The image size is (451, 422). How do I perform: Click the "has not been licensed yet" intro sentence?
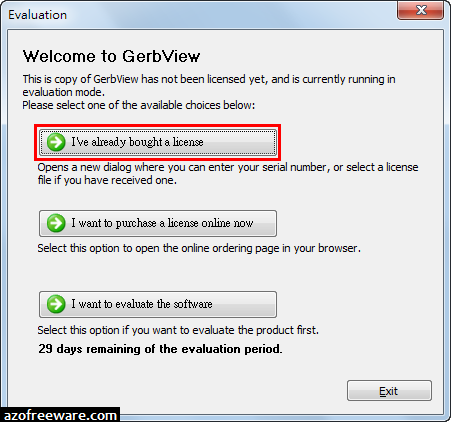coord(209,79)
